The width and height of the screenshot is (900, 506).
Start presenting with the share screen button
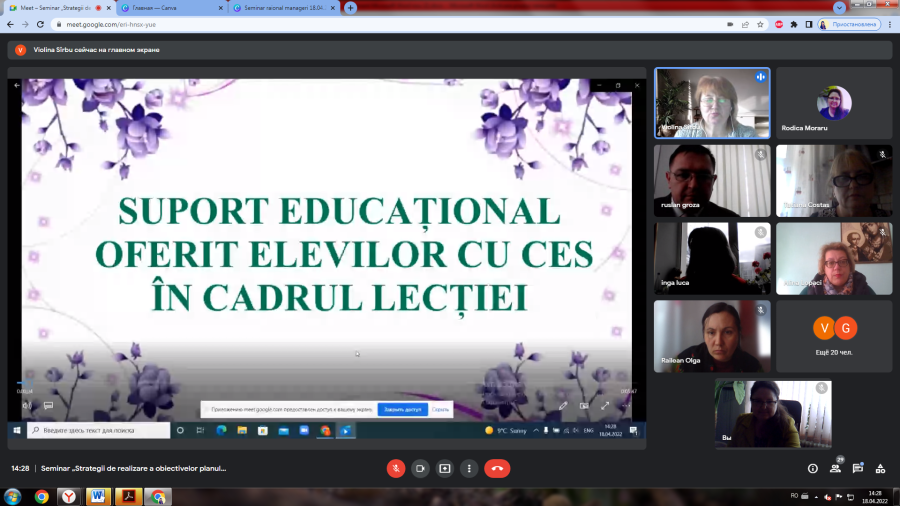click(445, 469)
